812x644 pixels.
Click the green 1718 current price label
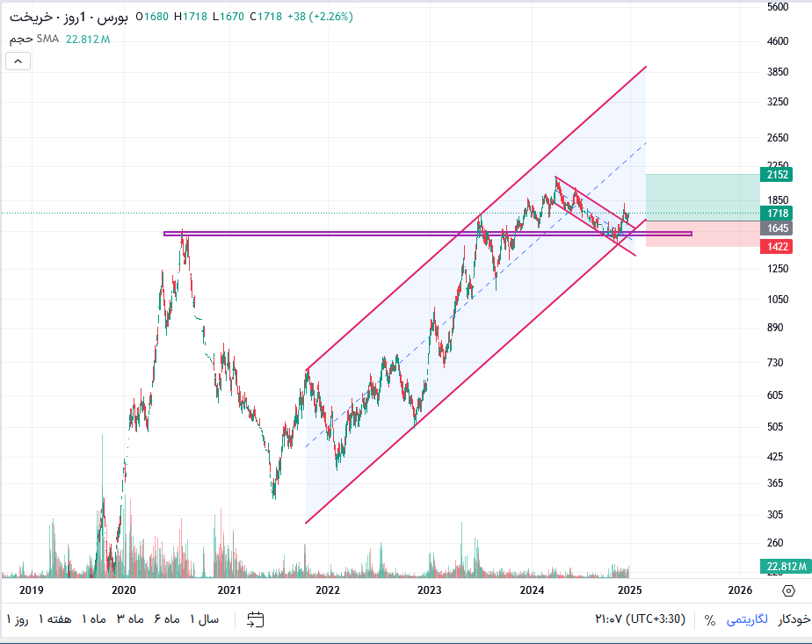coord(777,213)
